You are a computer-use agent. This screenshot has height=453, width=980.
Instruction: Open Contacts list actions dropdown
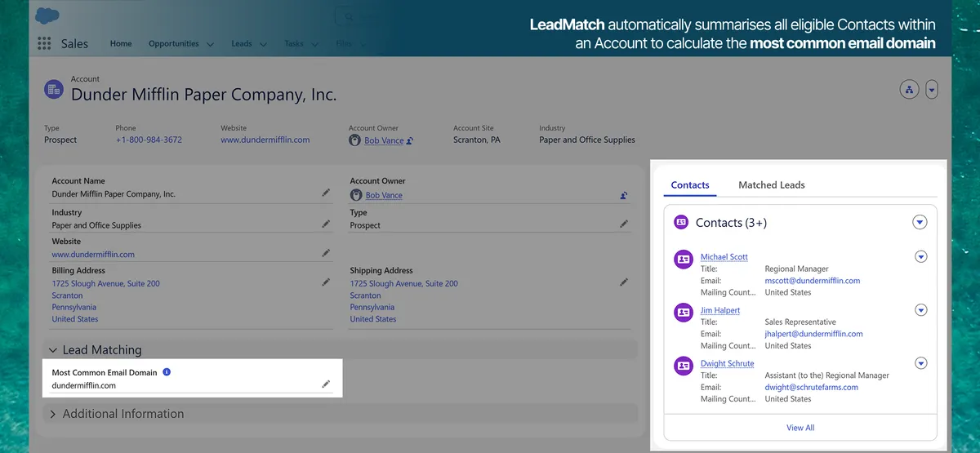tap(920, 222)
